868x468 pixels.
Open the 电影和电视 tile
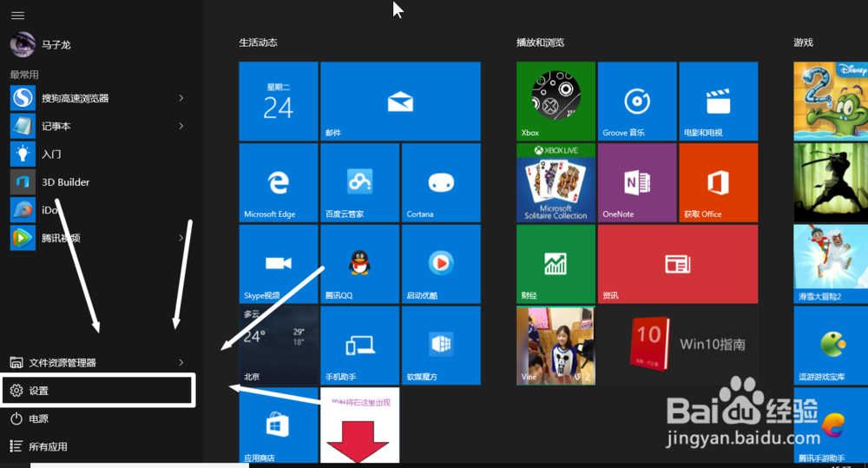pos(719,102)
